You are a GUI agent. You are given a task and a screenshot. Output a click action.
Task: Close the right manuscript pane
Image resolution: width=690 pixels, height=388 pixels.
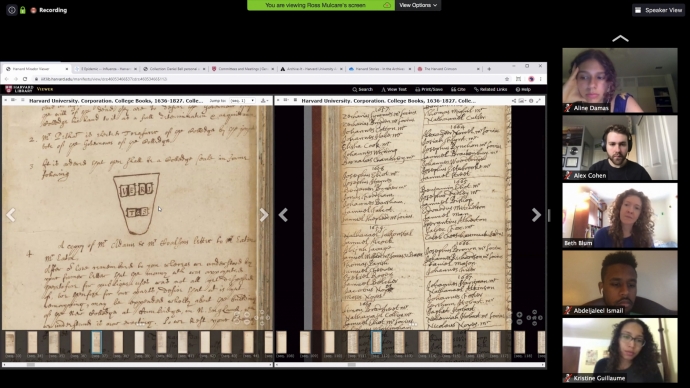(278, 101)
